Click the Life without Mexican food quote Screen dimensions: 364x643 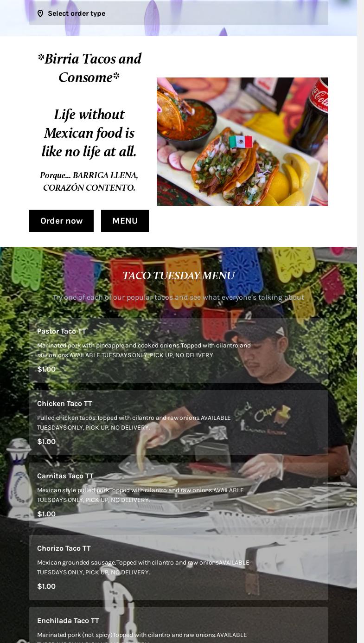89,133
